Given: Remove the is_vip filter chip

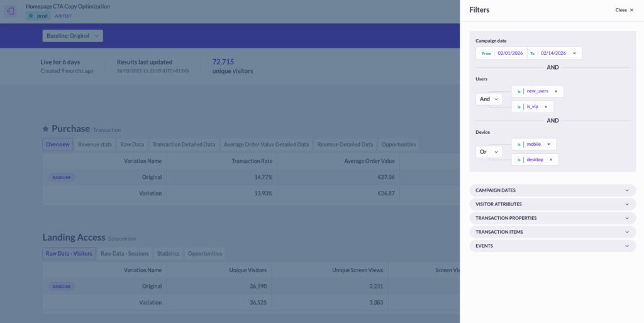Looking at the screenshot, I should (x=546, y=107).
